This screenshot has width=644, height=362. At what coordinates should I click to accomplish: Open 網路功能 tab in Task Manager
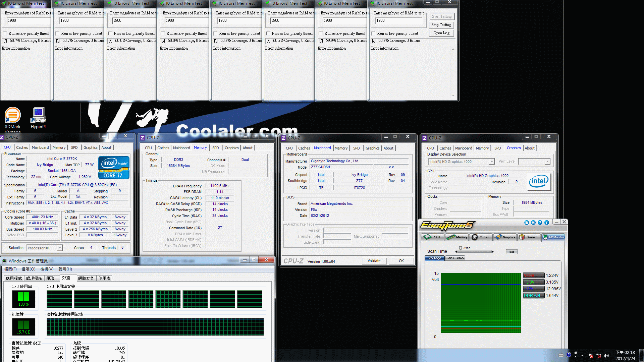click(86, 279)
